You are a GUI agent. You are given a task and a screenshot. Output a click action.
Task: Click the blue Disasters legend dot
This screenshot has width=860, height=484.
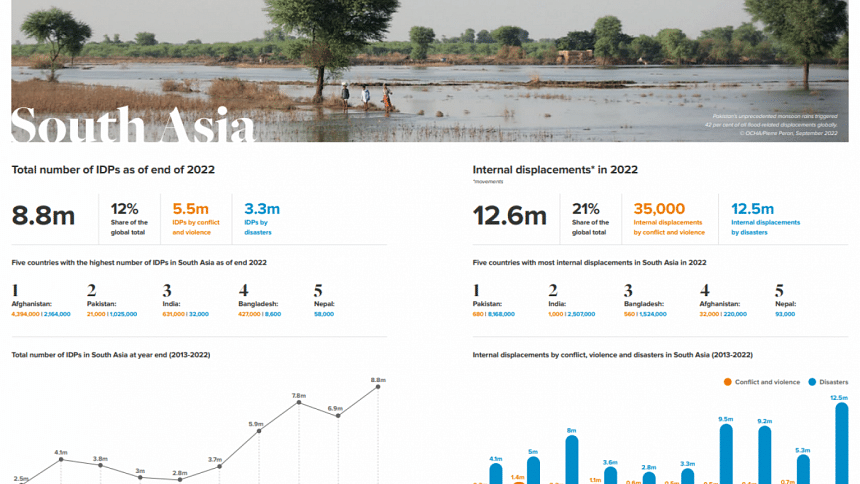tap(811, 381)
